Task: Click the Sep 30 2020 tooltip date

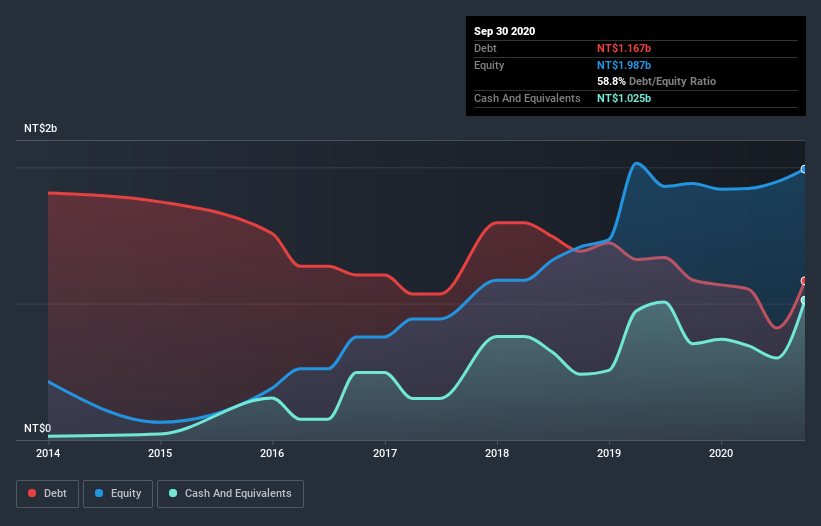Action: click(505, 31)
